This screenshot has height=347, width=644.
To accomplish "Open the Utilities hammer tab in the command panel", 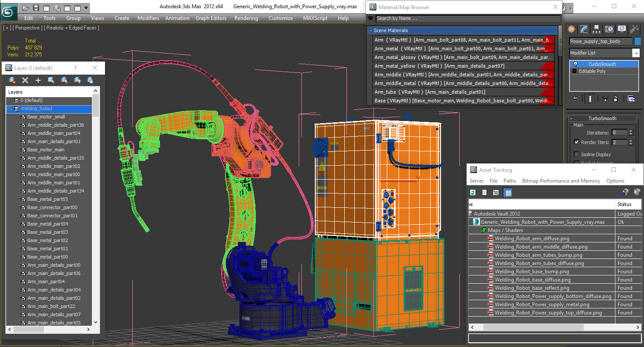I will coord(634,29).
